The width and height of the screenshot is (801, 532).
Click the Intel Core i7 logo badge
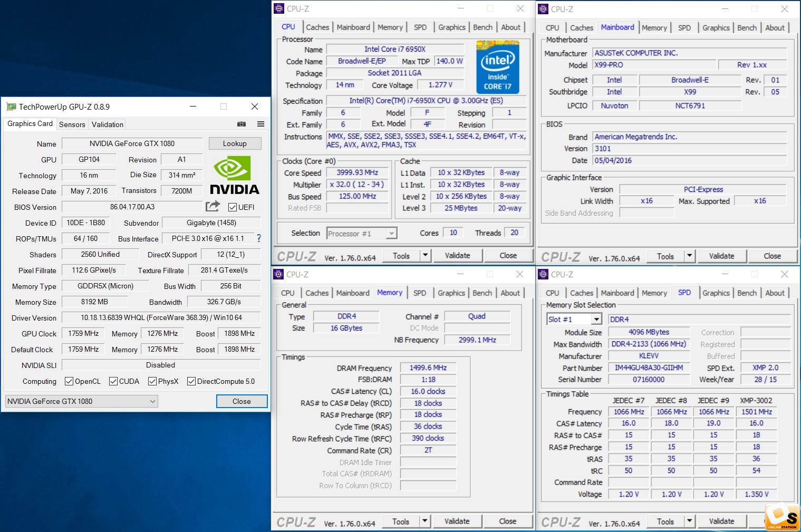(x=498, y=67)
